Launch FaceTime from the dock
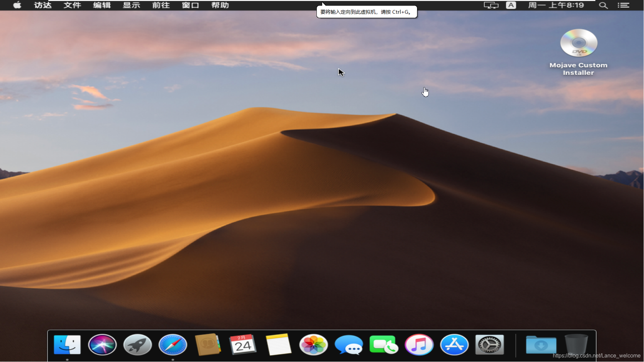The image size is (644, 362). 384,345
